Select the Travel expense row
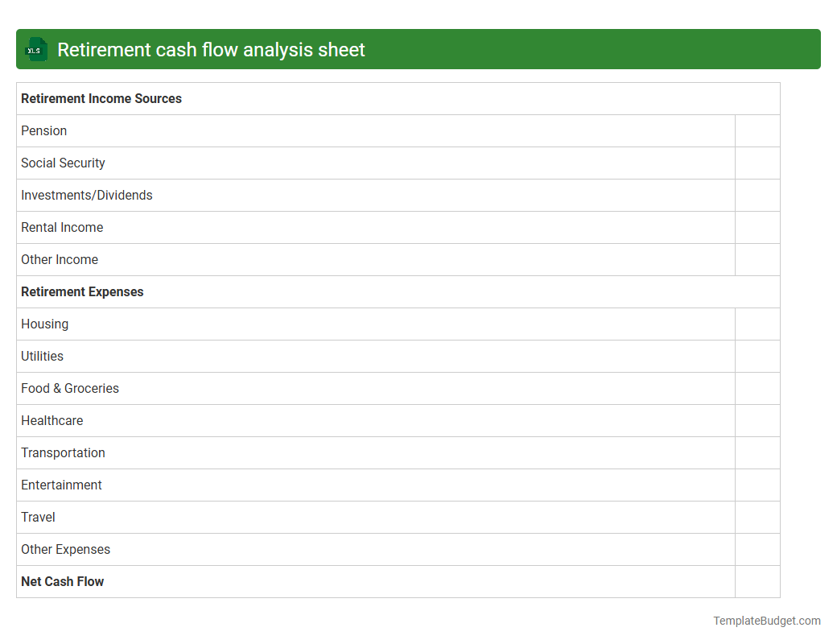The width and height of the screenshot is (837, 644). tap(38, 517)
